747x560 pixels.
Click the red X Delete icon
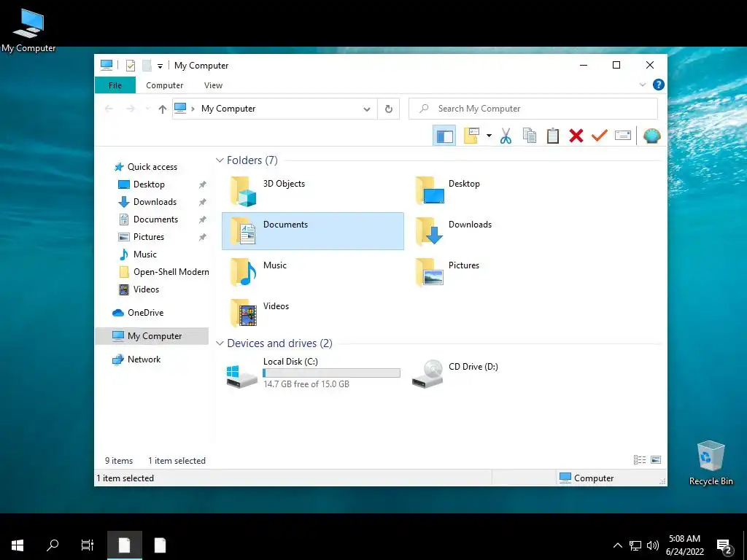pyautogui.click(x=576, y=136)
